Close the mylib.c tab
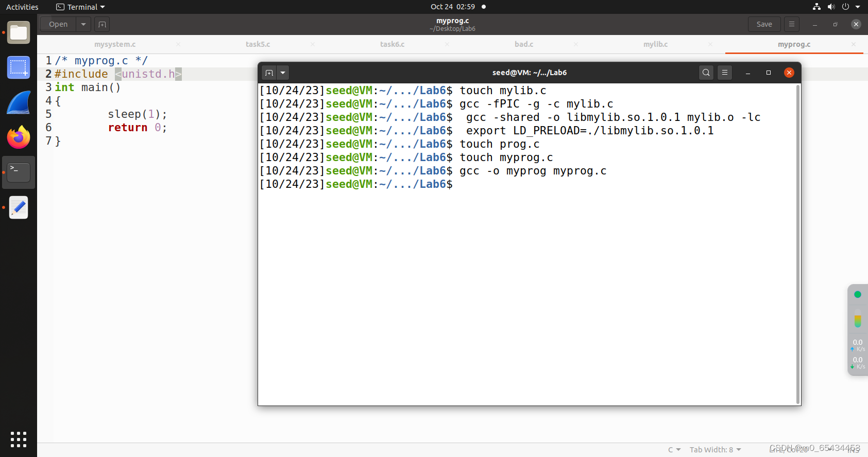 click(x=710, y=44)
